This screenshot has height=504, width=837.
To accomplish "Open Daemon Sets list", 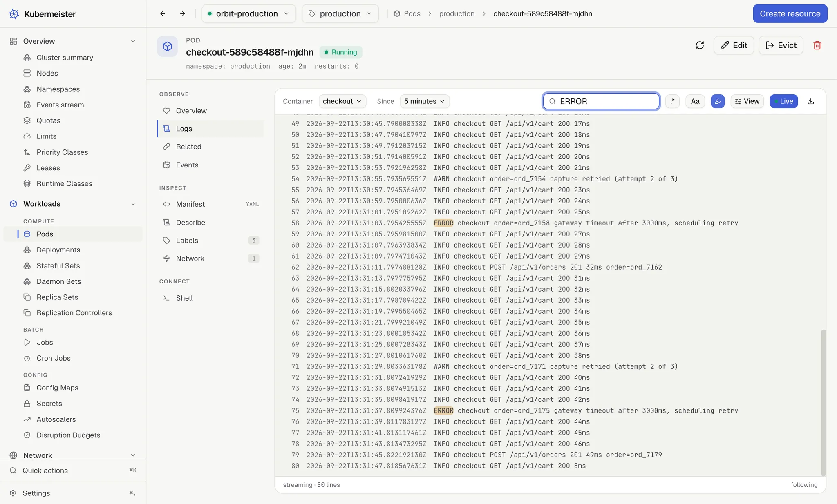I will (58, 281).
